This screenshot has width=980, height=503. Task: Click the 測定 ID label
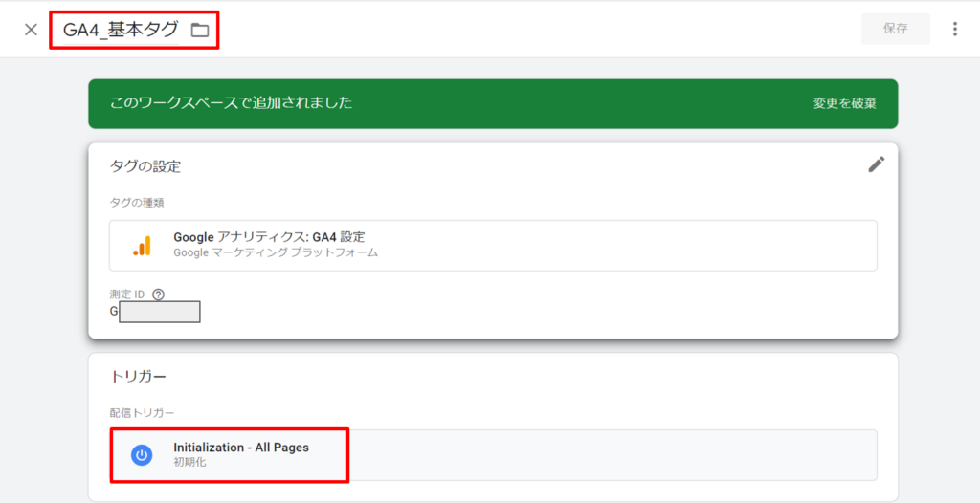(x=129, y=295)
